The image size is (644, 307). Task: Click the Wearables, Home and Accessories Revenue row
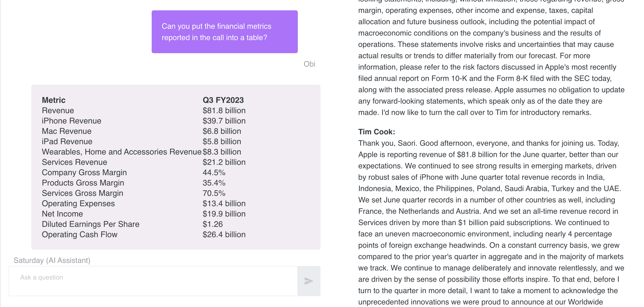[122, 152]
